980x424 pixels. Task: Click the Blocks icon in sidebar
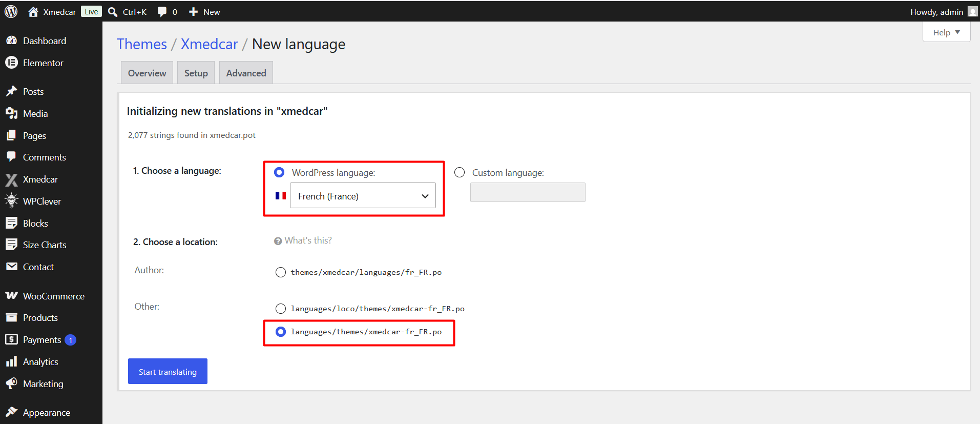click(x=11, y=223)
